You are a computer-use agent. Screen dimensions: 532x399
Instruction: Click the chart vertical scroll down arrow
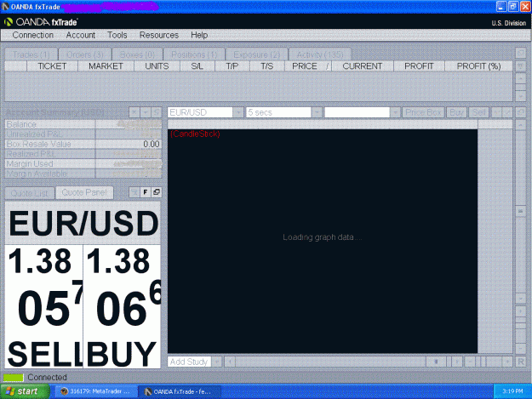[520, 299]
